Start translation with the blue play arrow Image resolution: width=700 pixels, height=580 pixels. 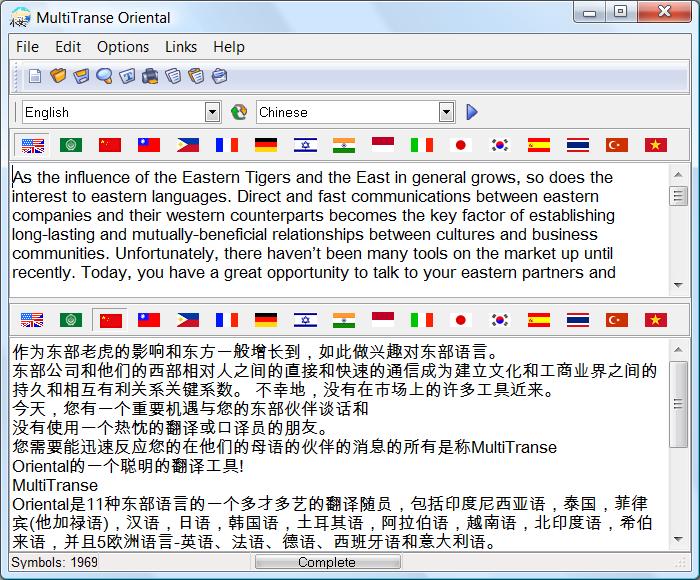(x=472, y=112)
